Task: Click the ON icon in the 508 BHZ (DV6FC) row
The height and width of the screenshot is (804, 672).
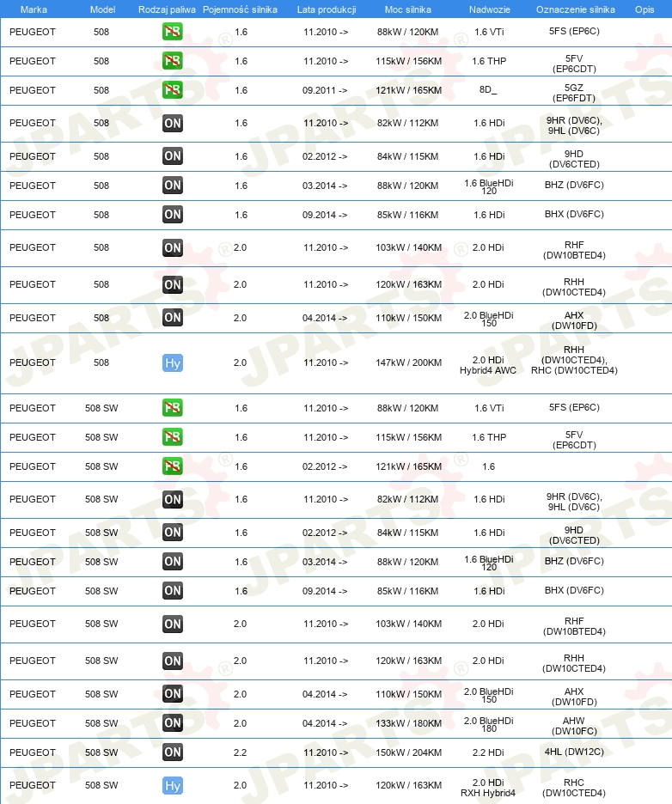Action: [x=173, y=186]
